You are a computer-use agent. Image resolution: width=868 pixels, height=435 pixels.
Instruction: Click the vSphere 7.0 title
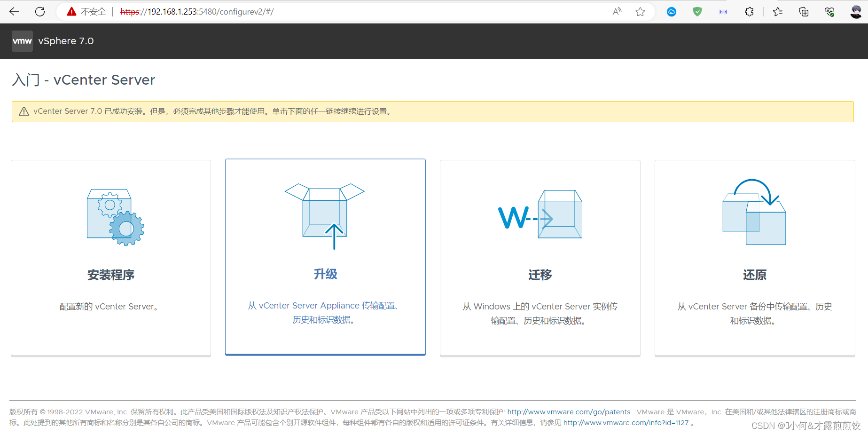[66, 41]
